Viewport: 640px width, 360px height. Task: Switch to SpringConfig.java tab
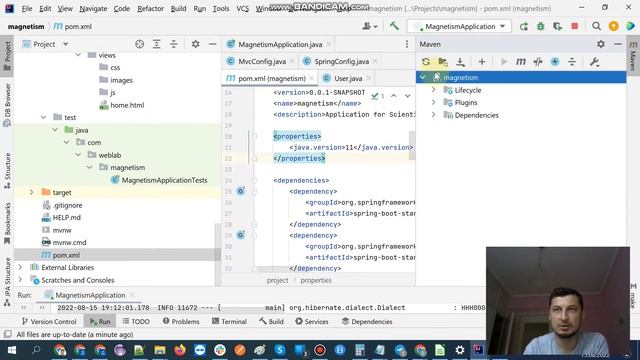341,61
